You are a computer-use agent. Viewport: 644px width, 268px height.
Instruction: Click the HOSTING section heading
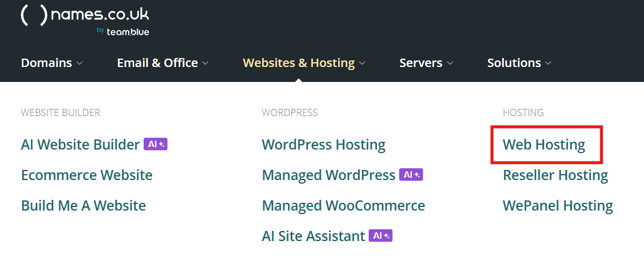point(523,112)
